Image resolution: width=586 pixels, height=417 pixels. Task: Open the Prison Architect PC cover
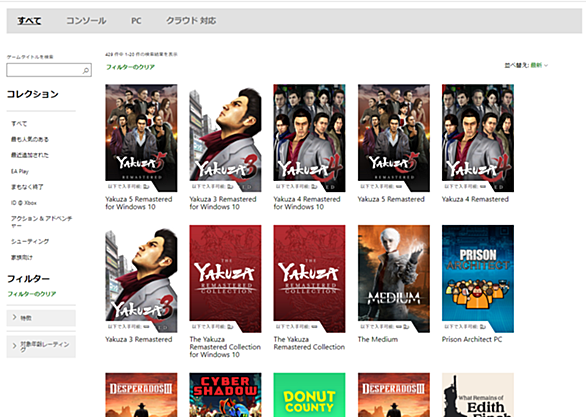coord(478,279)
